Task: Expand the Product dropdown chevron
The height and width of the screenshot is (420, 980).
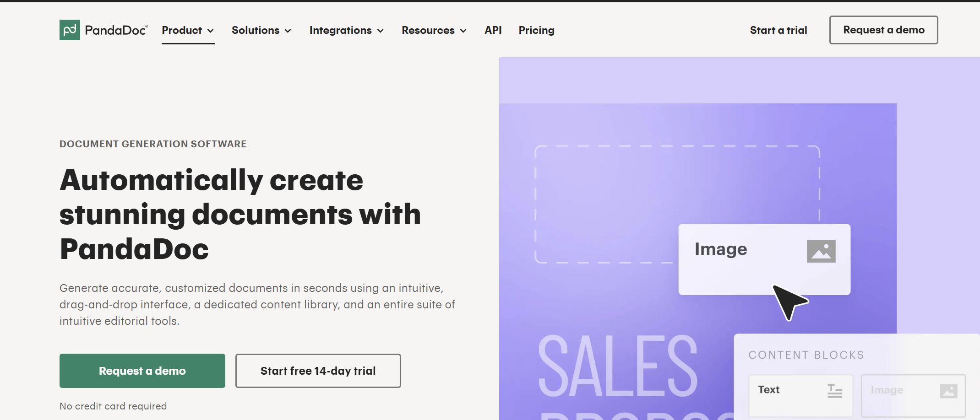Action: pos(211,31)
